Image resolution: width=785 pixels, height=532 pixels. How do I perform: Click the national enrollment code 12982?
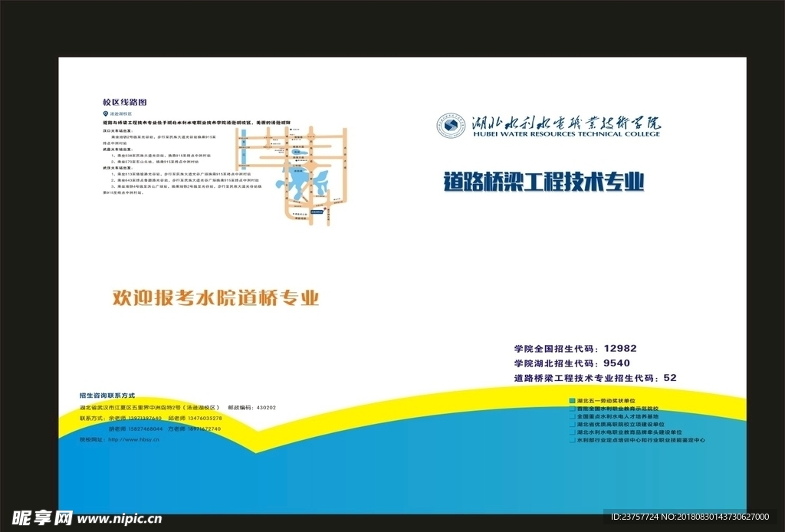pyautogui.click(x=620, y=348)
